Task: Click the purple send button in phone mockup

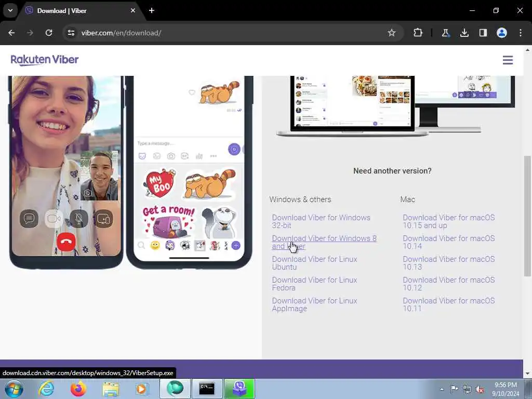Action: (234, 149)
